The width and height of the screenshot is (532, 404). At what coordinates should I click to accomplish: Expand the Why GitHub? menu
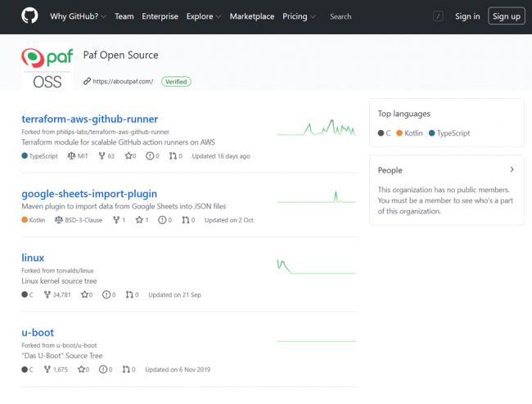coord(78,16)
